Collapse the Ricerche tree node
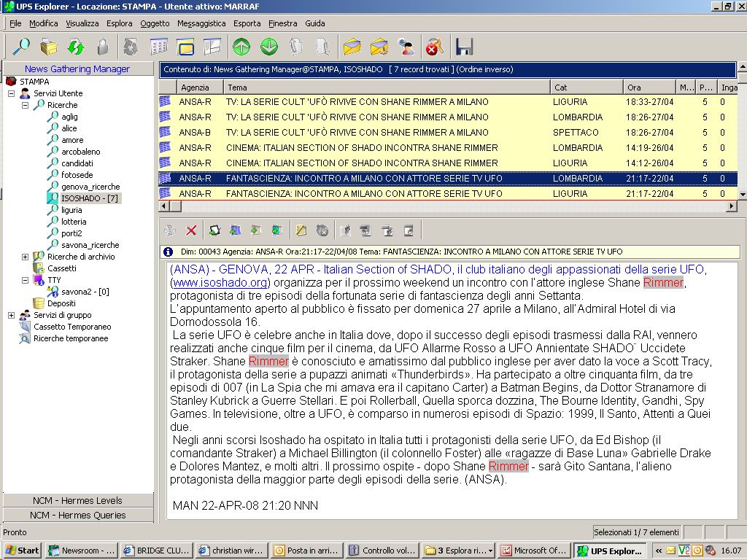Image resolution: width=747 pixels, height=560 pixels. pyautogui.click(x=26, y=105)
